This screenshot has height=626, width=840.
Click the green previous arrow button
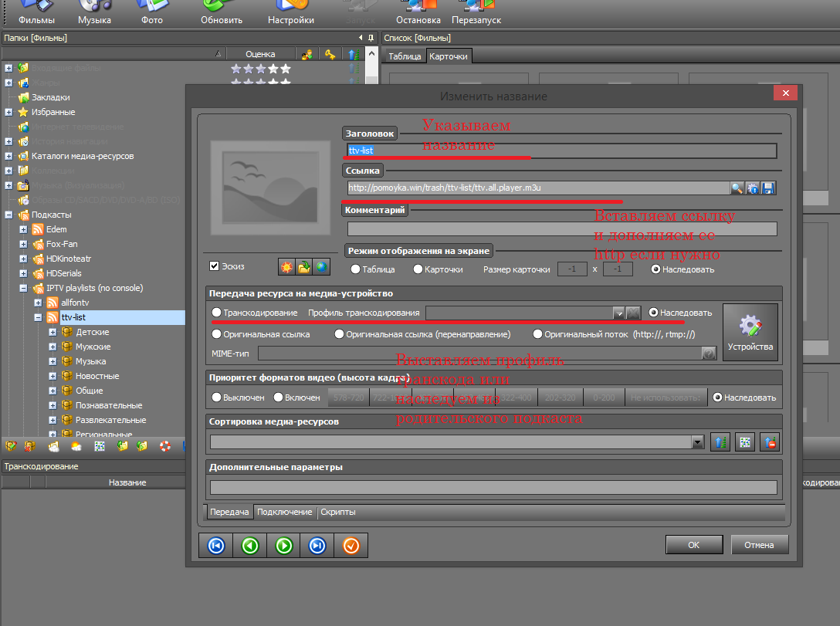point(249,546)
